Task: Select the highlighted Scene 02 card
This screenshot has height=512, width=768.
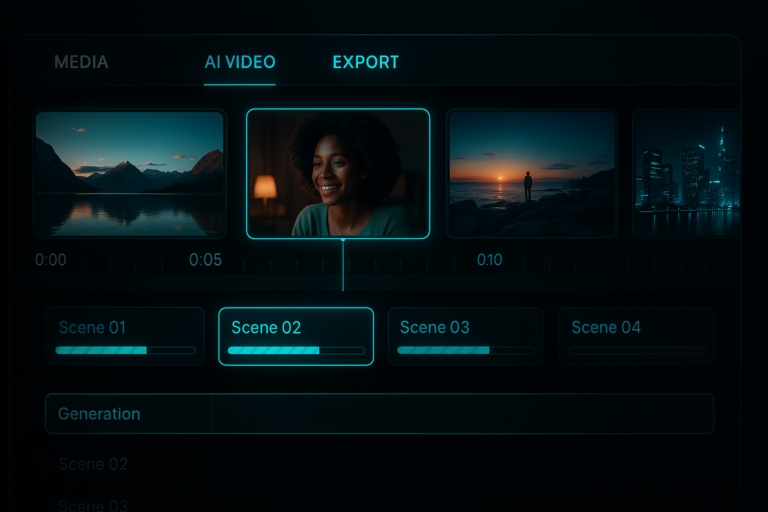Action: (x=296, y=337)
